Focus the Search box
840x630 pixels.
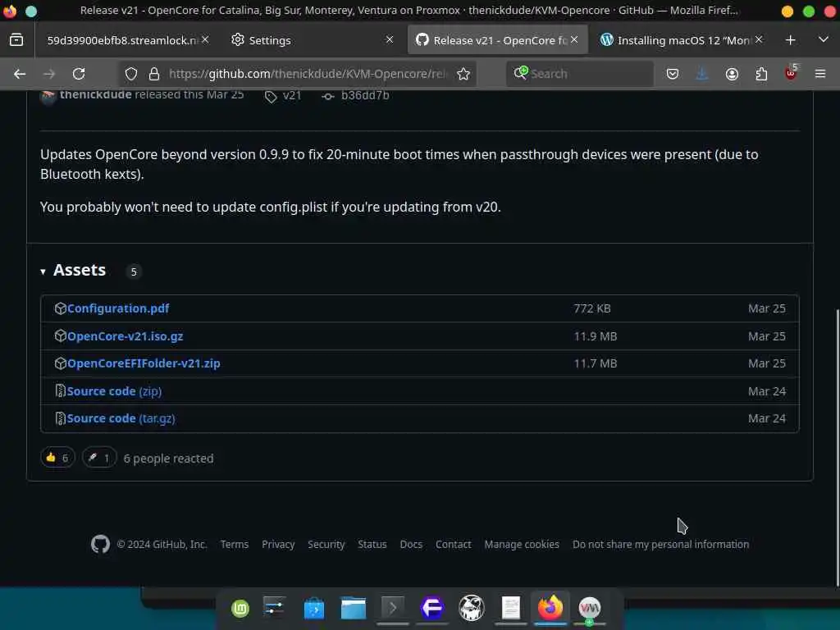[580, 74]
